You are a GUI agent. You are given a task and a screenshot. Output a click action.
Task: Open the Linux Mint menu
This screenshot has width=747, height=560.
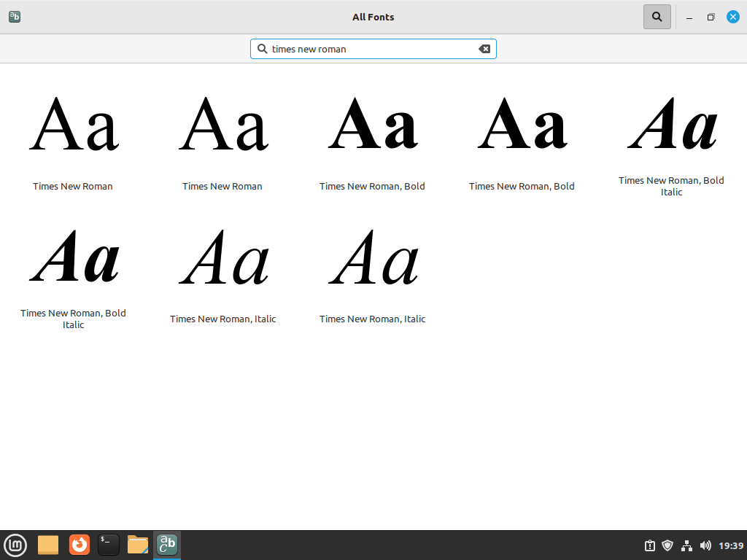15,545
